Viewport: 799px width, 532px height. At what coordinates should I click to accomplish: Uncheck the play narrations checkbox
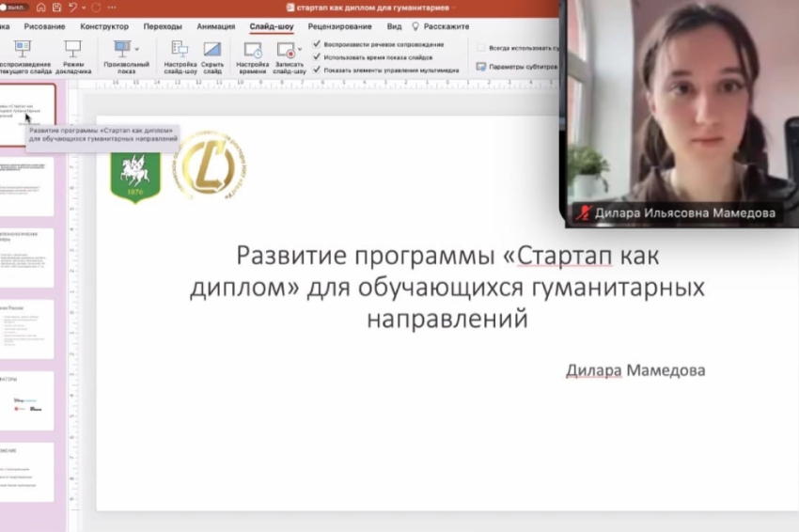pos(317,44)
